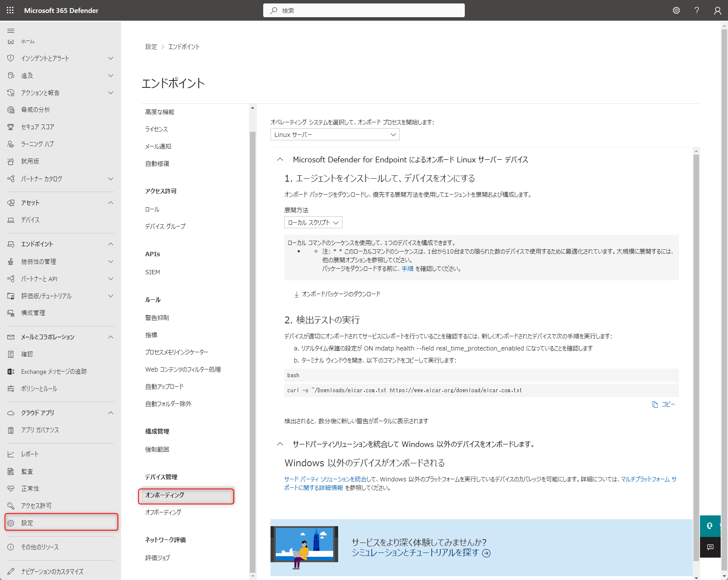Screen dimensions: 728x580
Task: Click the 追及 hunting icon
Action: click(x=11, y=75)
